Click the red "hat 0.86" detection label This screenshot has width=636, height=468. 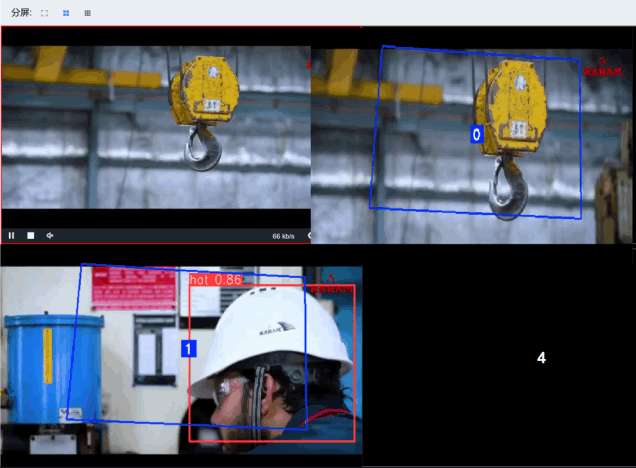point(215,280)
